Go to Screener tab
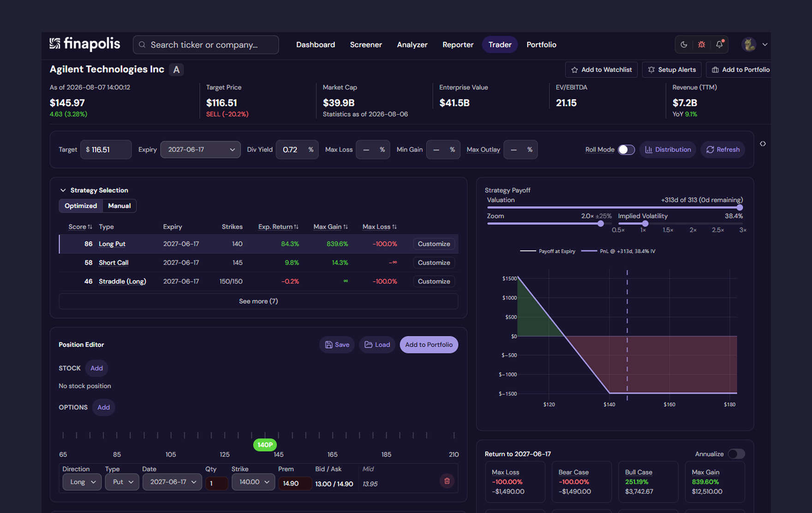Image resolution: width=812 pixels, height=513 pixels. [x=366, y=45]
